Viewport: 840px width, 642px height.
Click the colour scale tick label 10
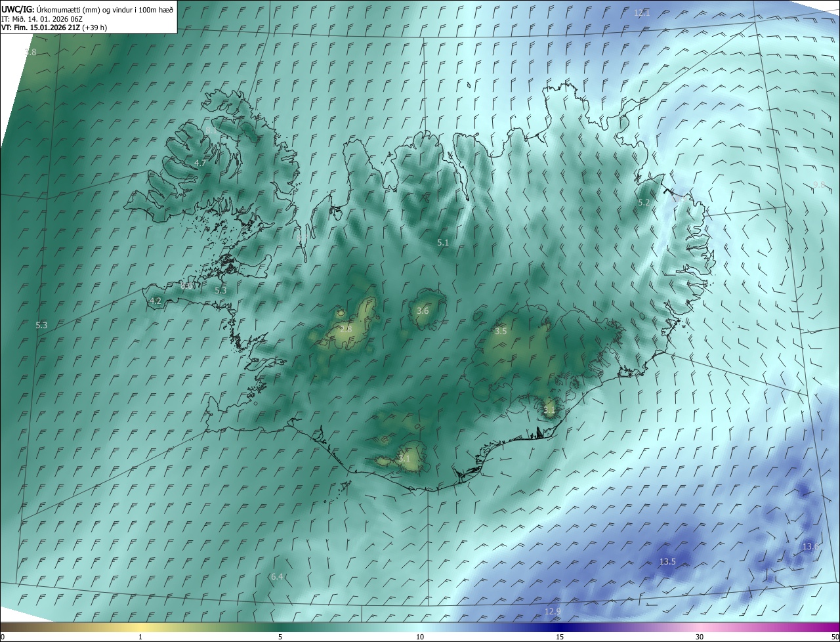point(420,637)
